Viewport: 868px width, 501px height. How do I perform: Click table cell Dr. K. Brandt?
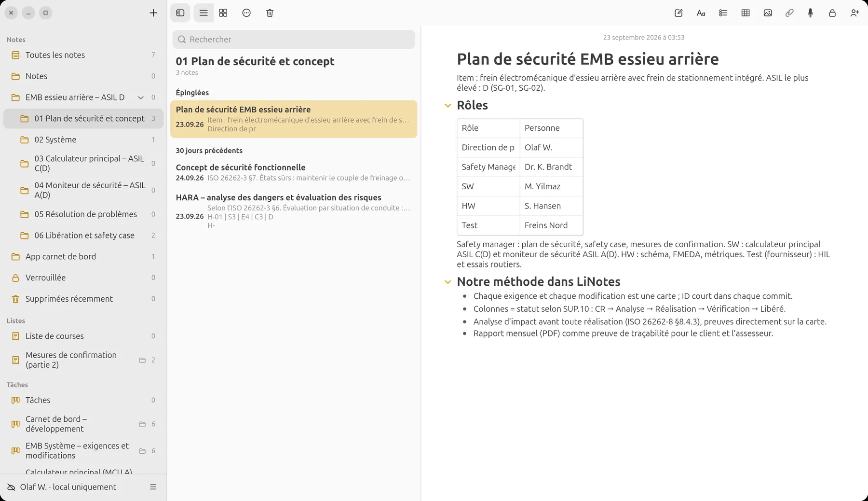[551, 167]
